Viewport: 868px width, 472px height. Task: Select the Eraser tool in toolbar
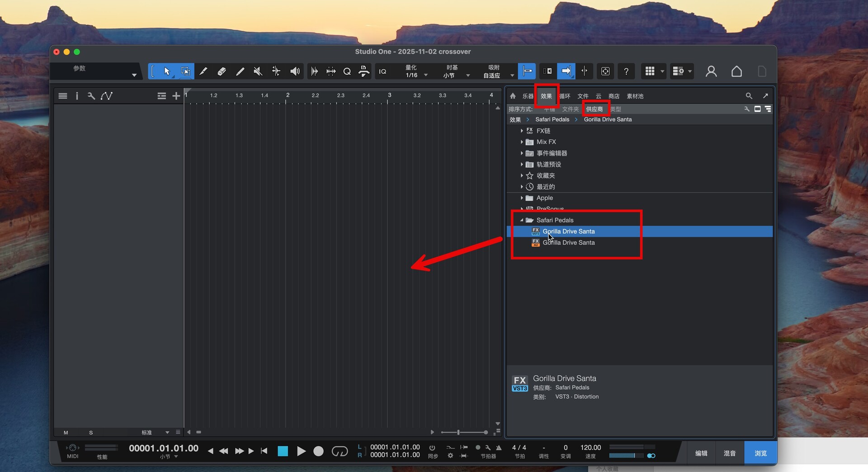point(222,71)
